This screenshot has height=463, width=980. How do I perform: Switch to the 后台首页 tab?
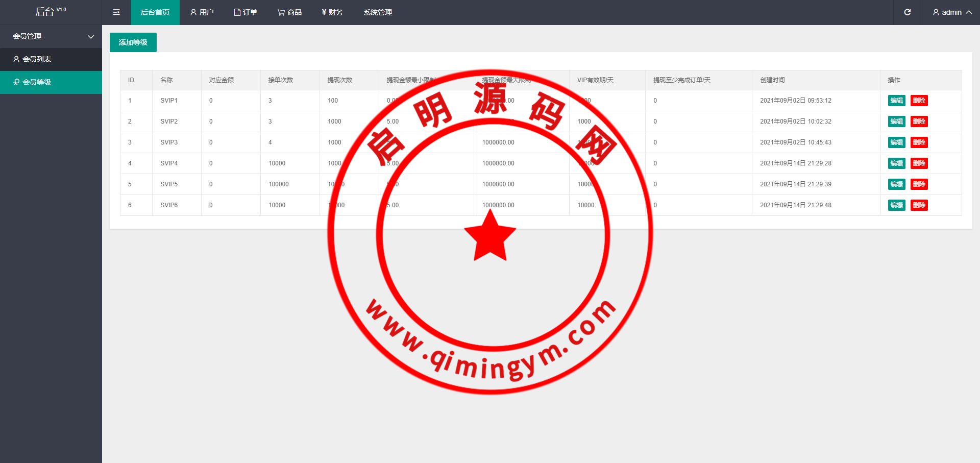click(155, 12)
